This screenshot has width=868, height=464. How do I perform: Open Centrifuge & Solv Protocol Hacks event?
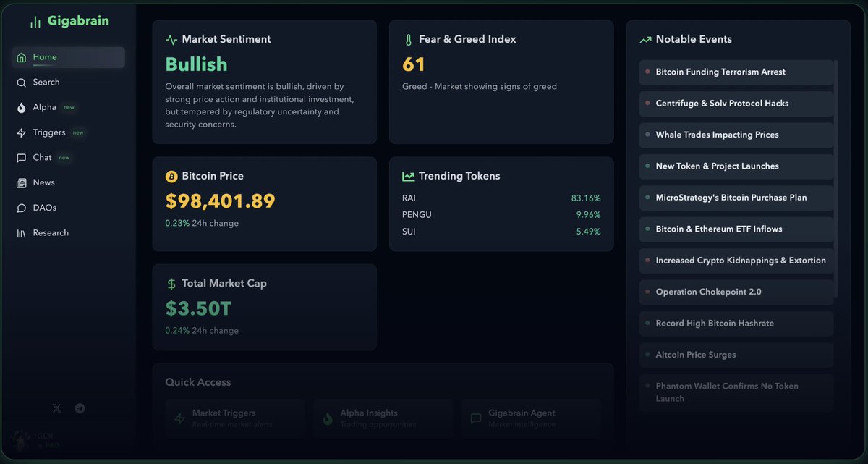coord(736,104)
